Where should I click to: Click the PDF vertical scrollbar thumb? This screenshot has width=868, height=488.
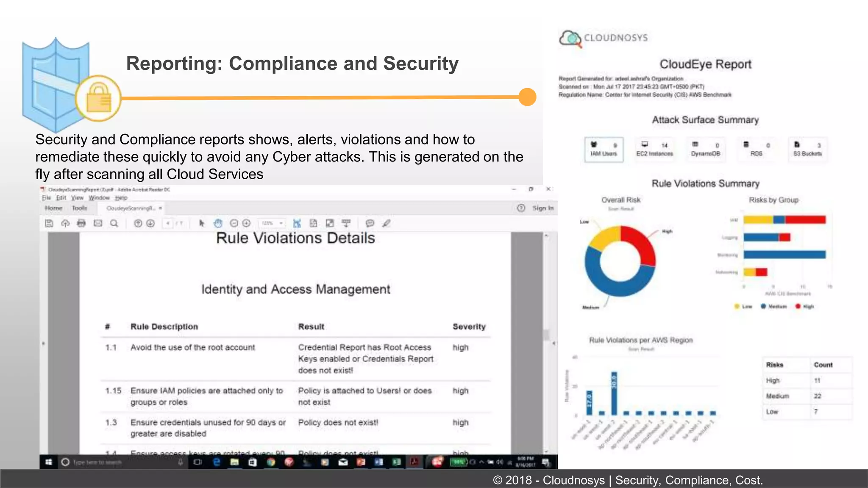click(x=546, y=335)
